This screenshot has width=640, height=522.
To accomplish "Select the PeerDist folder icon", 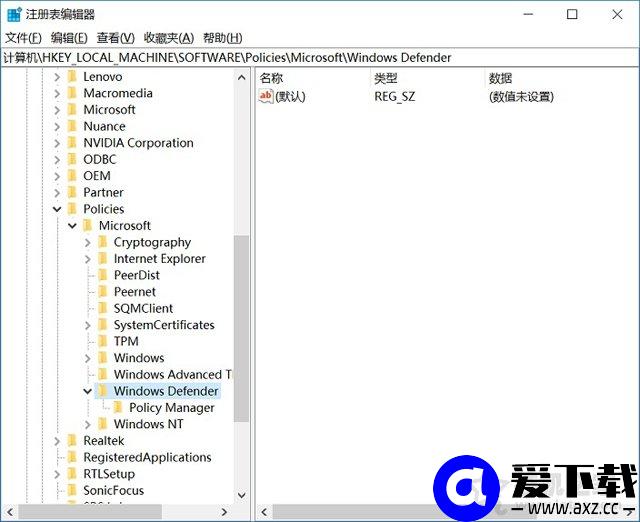I will click(103, 275).
